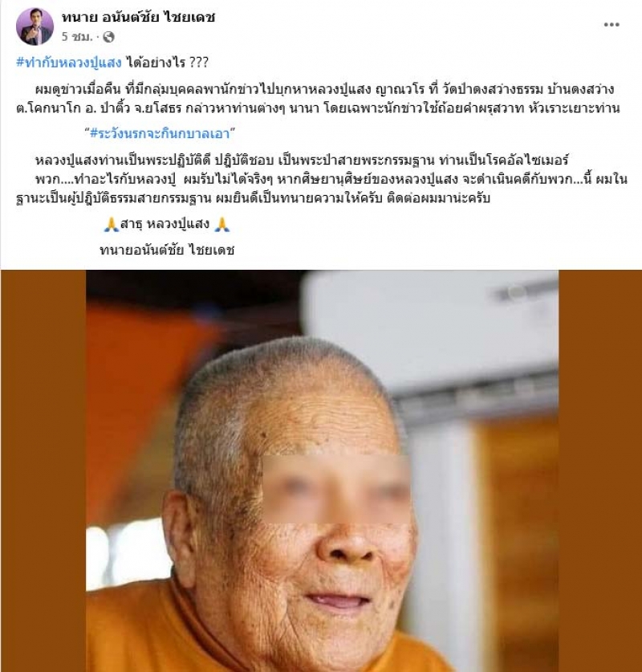Open the post author's profile picture
The width and height of the screenshot is (642, 672).
[x=35, y=26]
